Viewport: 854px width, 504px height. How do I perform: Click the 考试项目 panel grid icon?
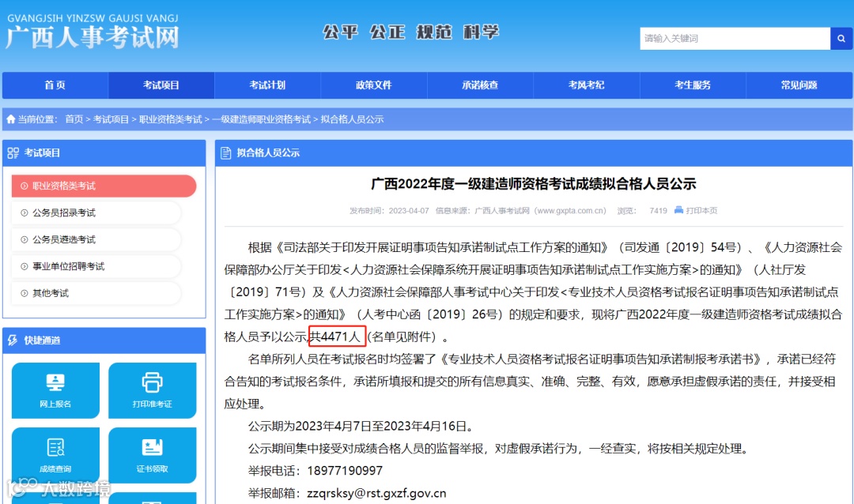pos(13,153)
